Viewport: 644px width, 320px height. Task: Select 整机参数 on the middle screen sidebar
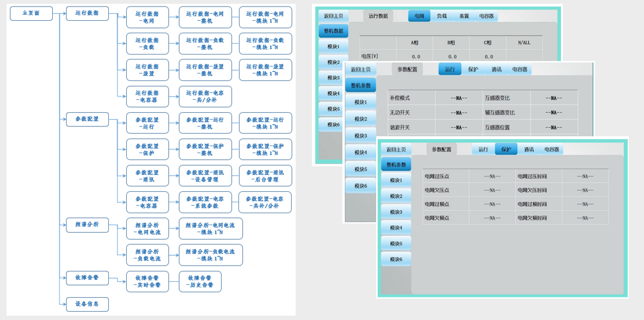point(360,85)
